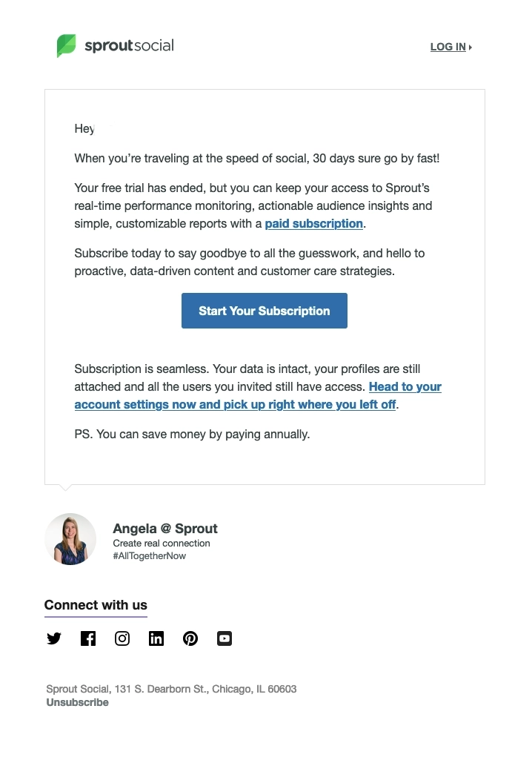This screenshot has width=532, height=766.
Task: Click the LOG IN menu item
Action: coord(448,47)
